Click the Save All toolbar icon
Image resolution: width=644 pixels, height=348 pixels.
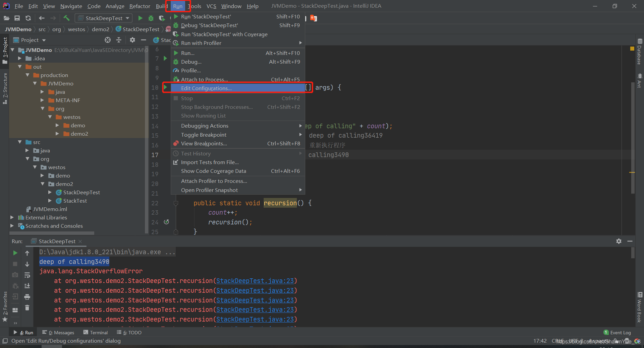pyautogui.click(x=17, y=18)
